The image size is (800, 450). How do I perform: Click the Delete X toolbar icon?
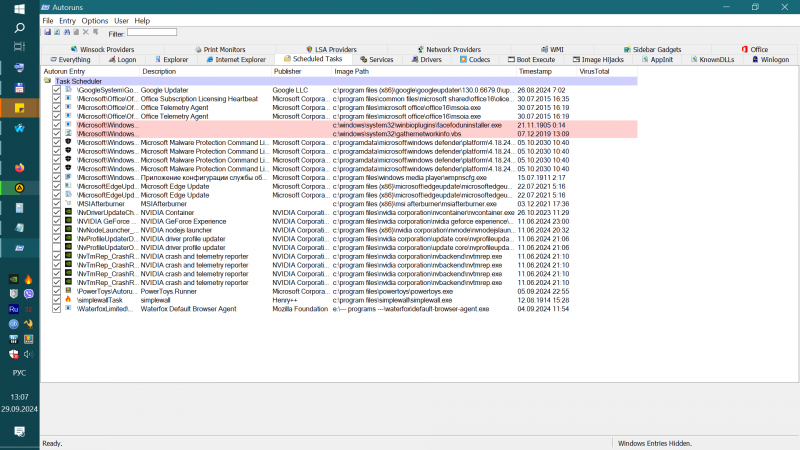86,32
